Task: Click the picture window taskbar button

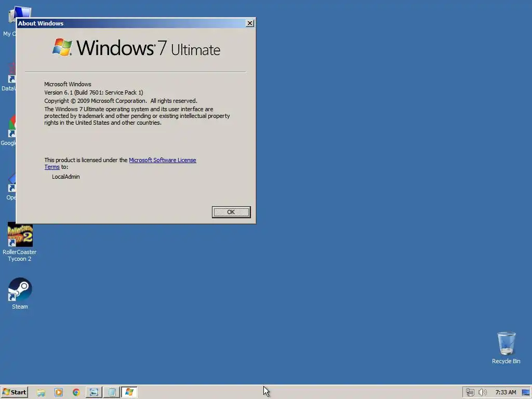Action: pos(94,392)
